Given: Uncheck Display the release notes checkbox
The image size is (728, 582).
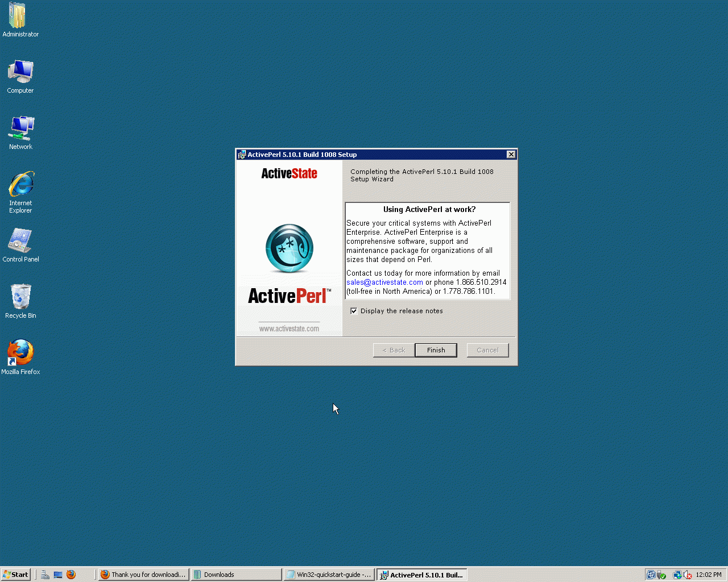Looking at the screenshot, I should [x=354, y=311].
